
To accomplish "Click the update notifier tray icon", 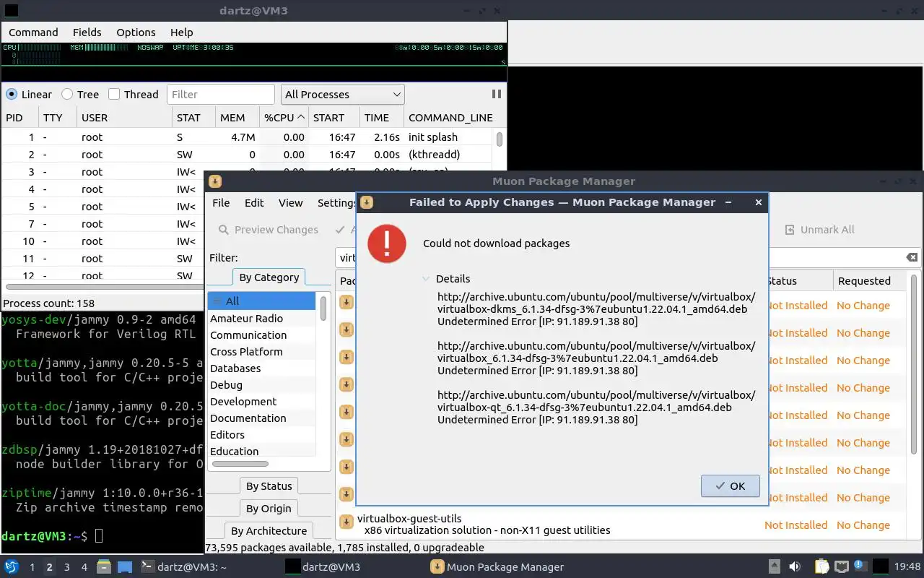I will [860, 567].
